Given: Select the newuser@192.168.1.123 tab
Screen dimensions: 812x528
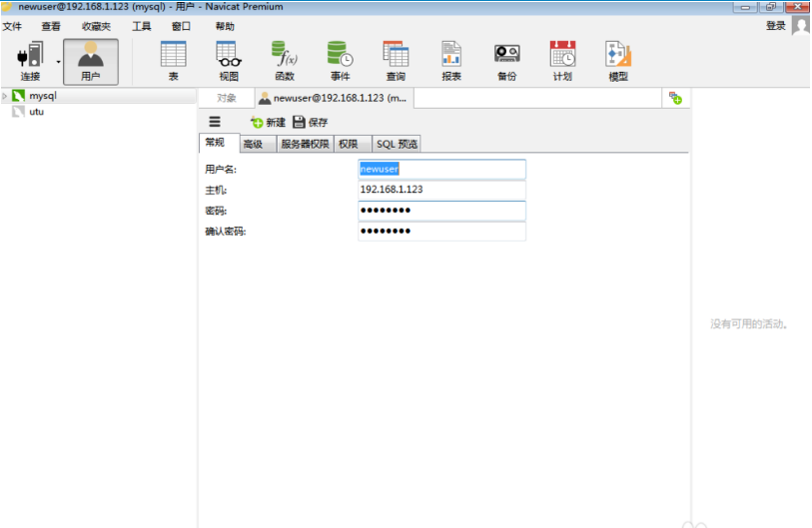Looking at the screenshot, I should [334, 98].
